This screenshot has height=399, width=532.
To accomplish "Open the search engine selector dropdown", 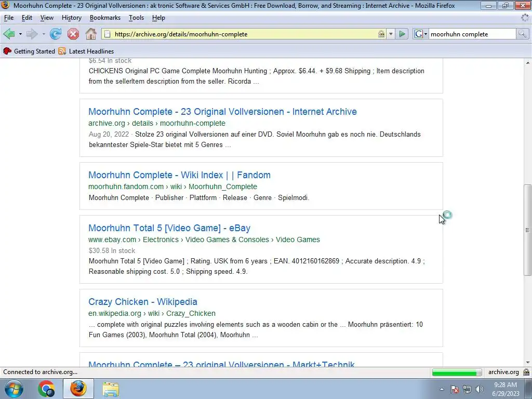I will (420, 34).
